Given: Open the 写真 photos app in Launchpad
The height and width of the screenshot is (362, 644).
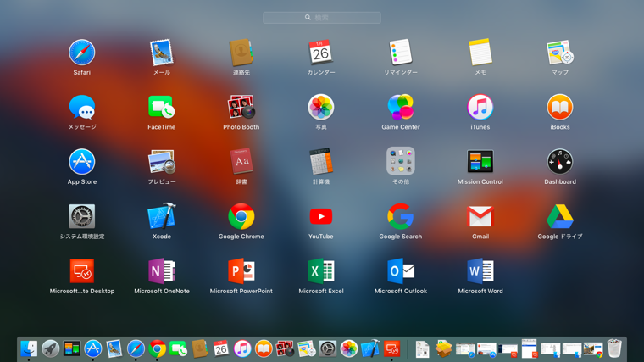Looking at the screenshot, I should click(x=321, y=108).
